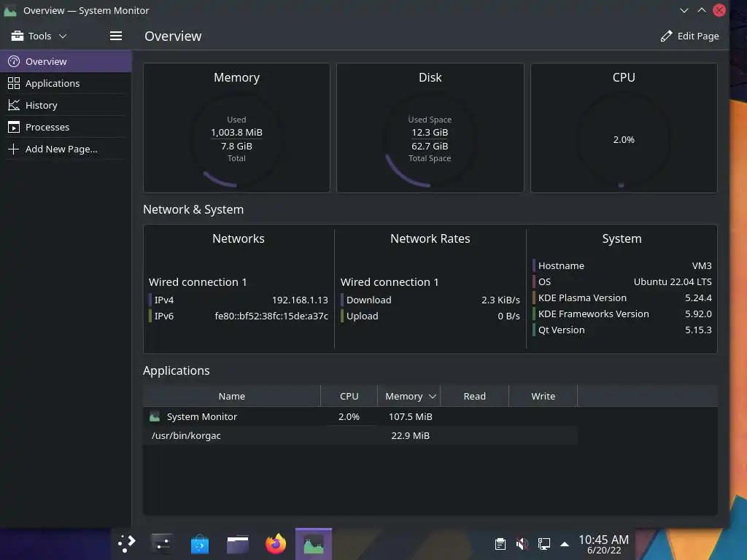This screenshot has width=747, height=560.
Task: Click the OS value Ubuntu 22.04 LTS
Action: point(672,282)
